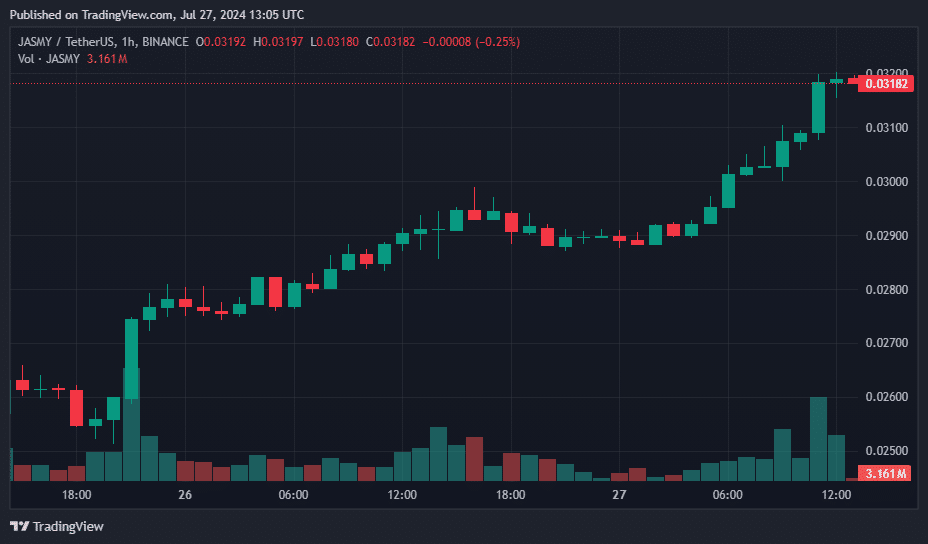Screen dimensions: 928x544
Task: Click the 18:00 time label preceding 26
Action: (x=76, y=495)
